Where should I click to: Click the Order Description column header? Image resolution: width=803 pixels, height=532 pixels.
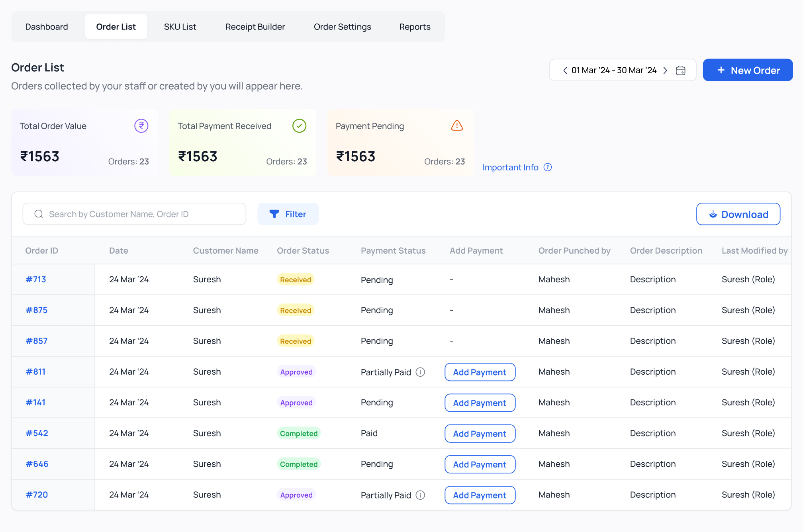[x=666, y=250]
